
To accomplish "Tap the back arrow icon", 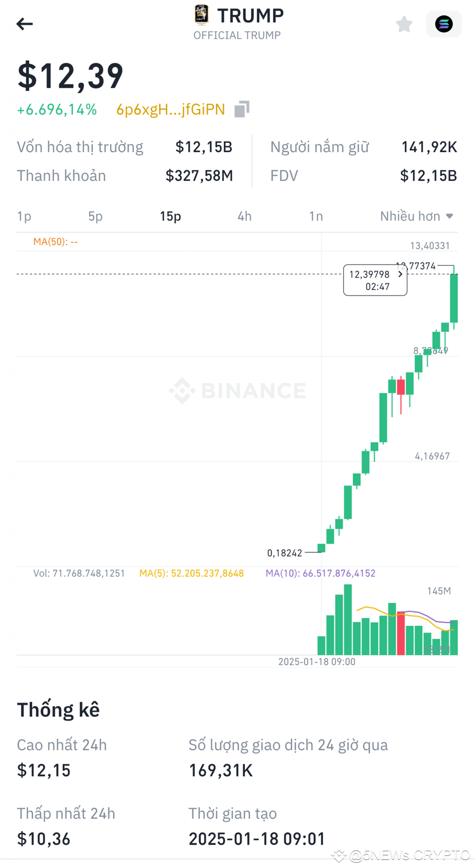I will (x=25, y=24).
